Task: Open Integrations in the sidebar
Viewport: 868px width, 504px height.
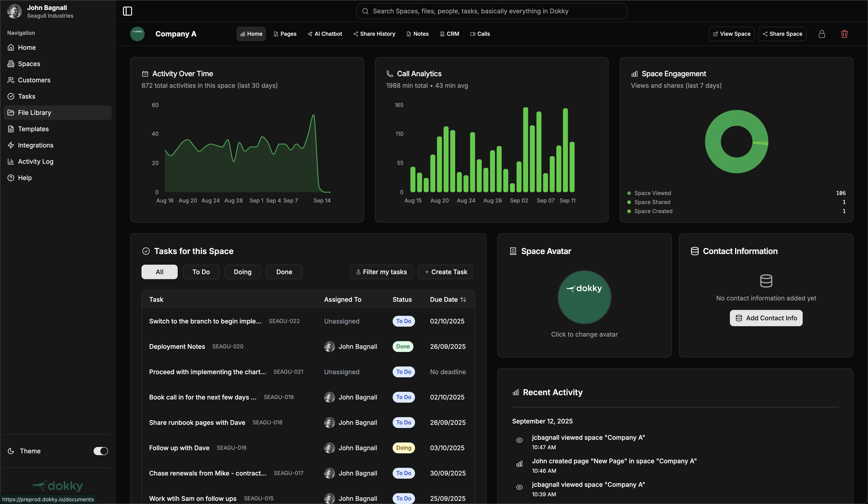Action: (35, 145)
